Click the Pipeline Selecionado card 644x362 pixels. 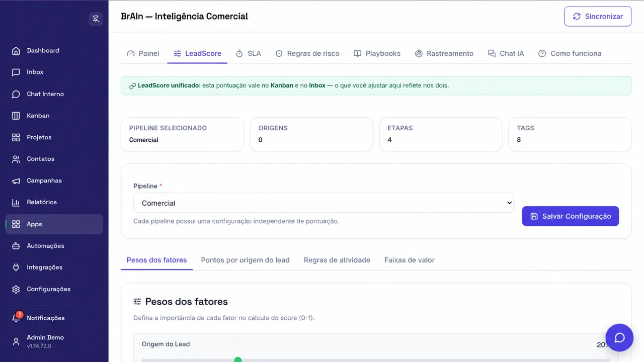tap(182, 134)
